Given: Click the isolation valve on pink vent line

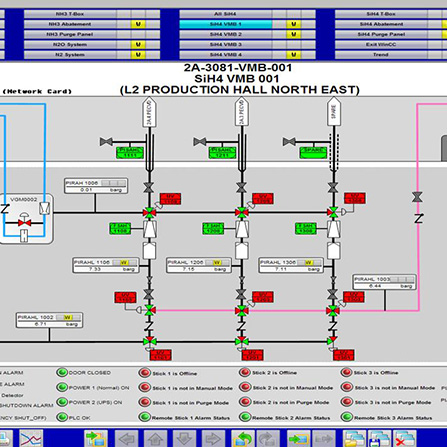Looking at the screenshot, I should click(x=417, y=197).
